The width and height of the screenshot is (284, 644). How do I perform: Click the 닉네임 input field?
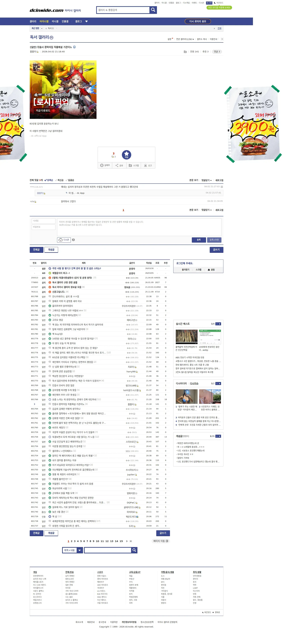click(x=43, y=221)
